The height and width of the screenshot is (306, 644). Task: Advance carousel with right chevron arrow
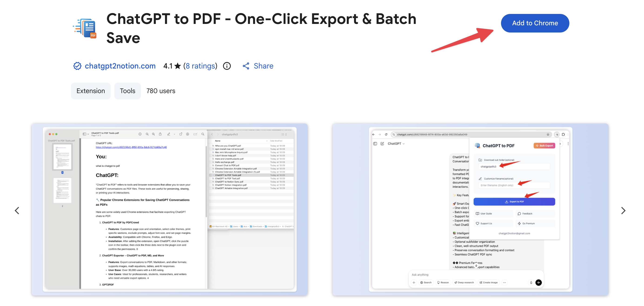pos(623,210)
